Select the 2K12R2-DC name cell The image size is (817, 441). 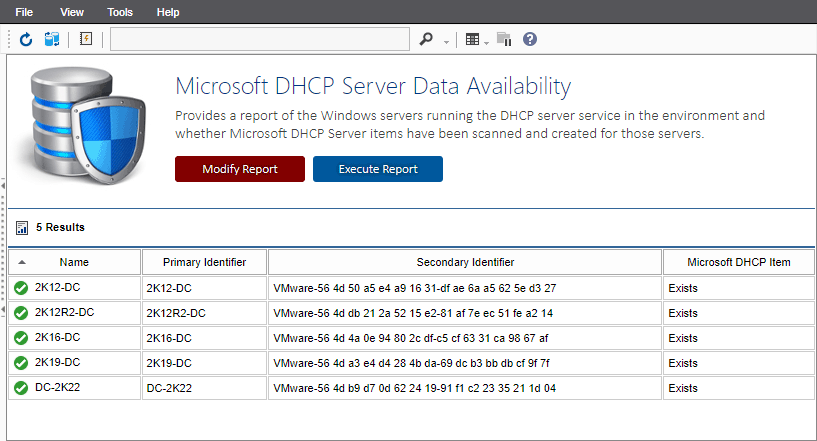[75, 313]
